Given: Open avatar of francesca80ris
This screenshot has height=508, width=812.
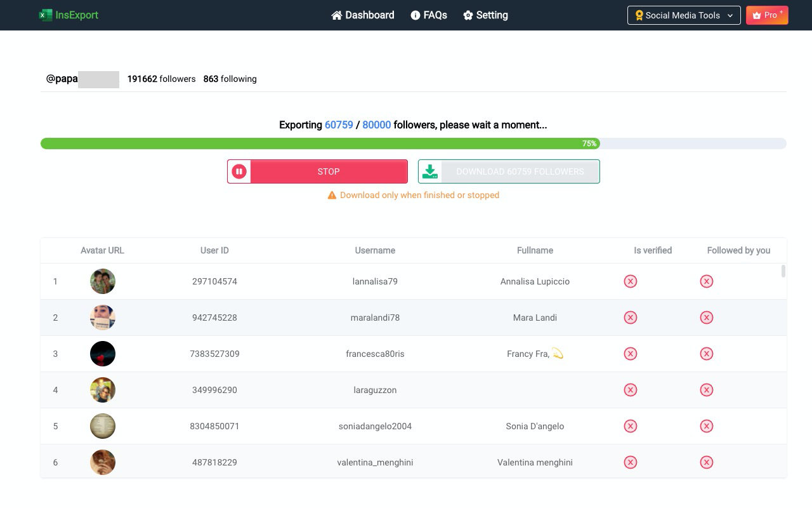Looking at the screenshot, I should pyautogui.click(x=103, y=354).
